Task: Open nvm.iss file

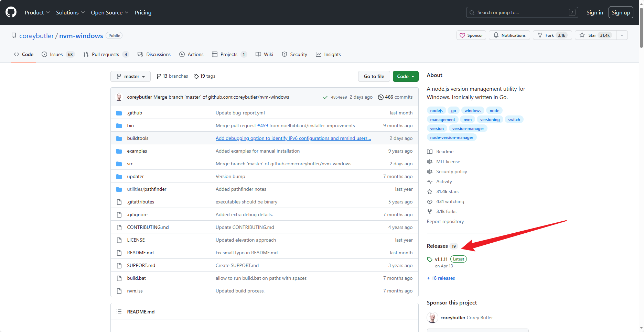Action: pyautogui.click(x=135, y=291)
